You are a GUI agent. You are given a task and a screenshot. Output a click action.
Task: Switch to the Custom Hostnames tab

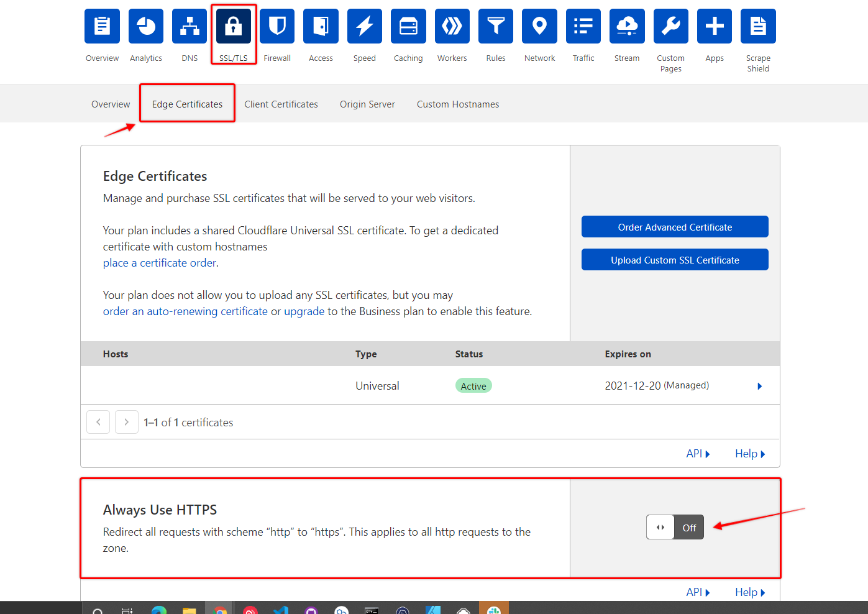pyautogui.click(x=458, y=104)
